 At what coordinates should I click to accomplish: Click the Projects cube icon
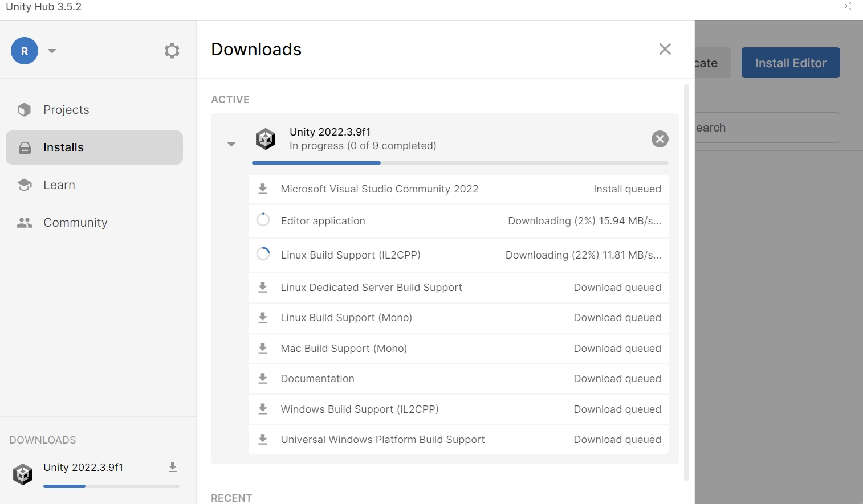(x=24, y=109)
